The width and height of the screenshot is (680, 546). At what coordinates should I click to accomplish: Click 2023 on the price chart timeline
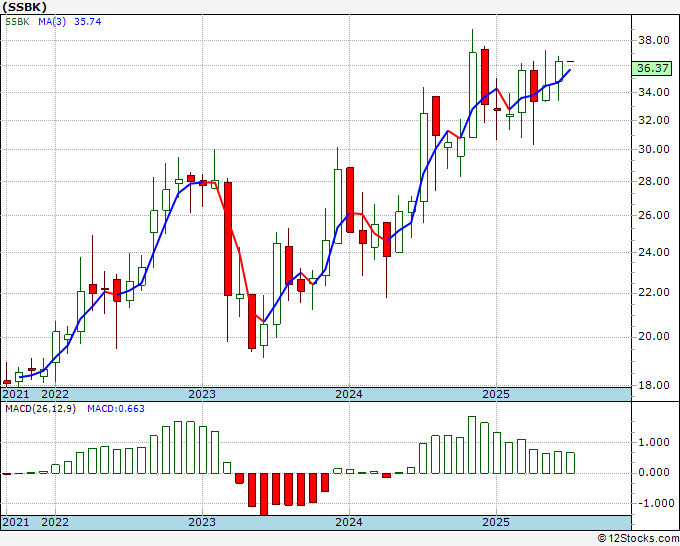[202, 394]
